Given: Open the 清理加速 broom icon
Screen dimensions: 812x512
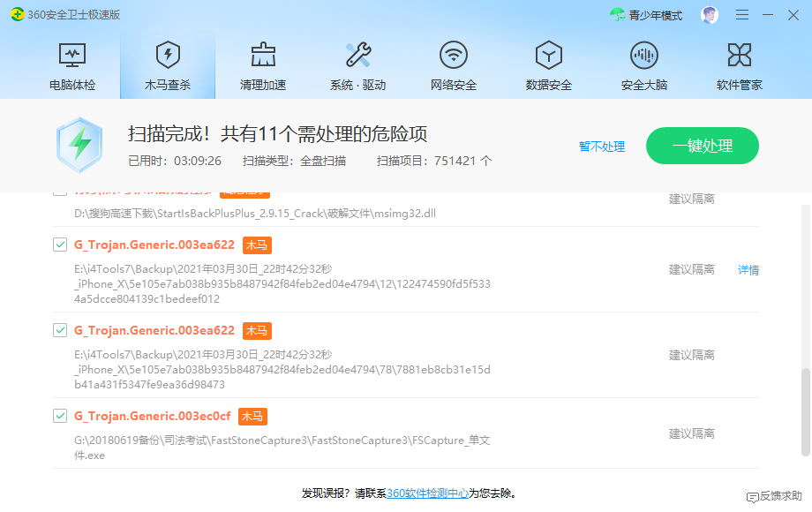Looking at the screenshot, I should point(263,55).
